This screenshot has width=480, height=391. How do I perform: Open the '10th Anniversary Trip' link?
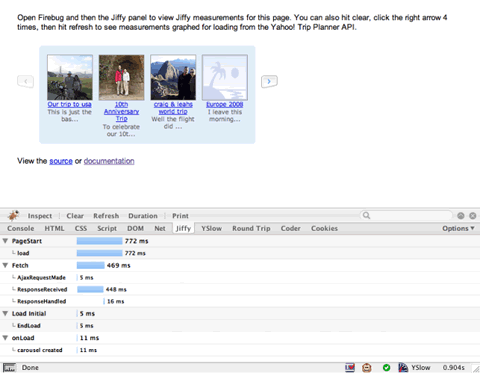click(x=121, y=111)
